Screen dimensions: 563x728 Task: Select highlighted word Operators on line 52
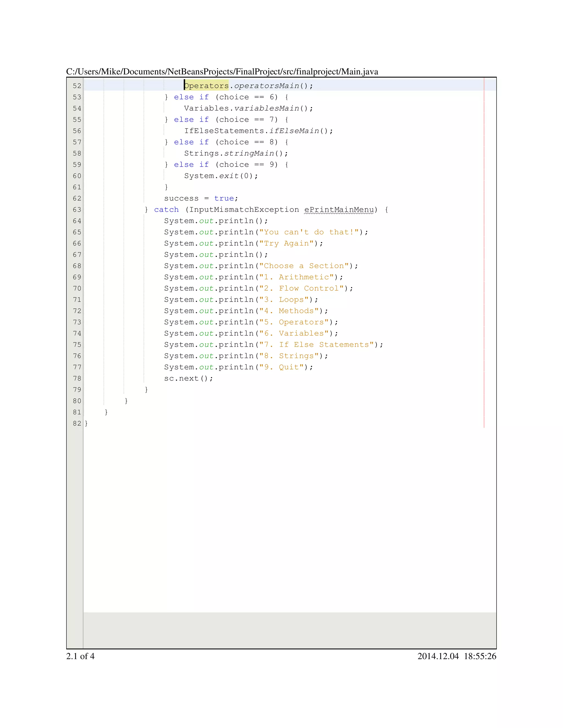point(206,86)
